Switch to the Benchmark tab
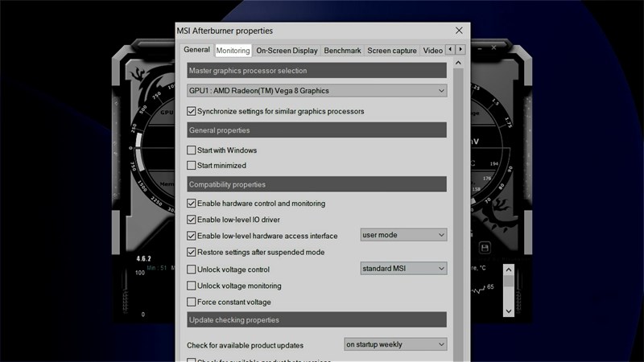The image size is (644, 362). (x=342, y=51)
